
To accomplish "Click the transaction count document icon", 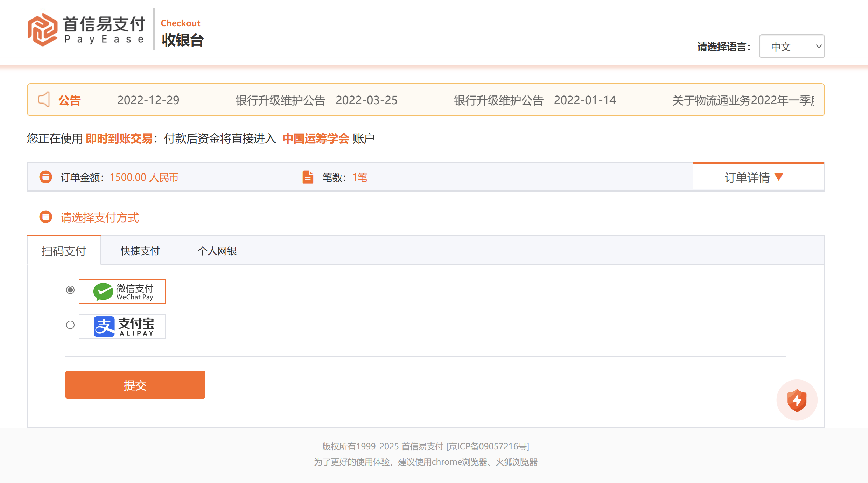I will tap(308, 177).
